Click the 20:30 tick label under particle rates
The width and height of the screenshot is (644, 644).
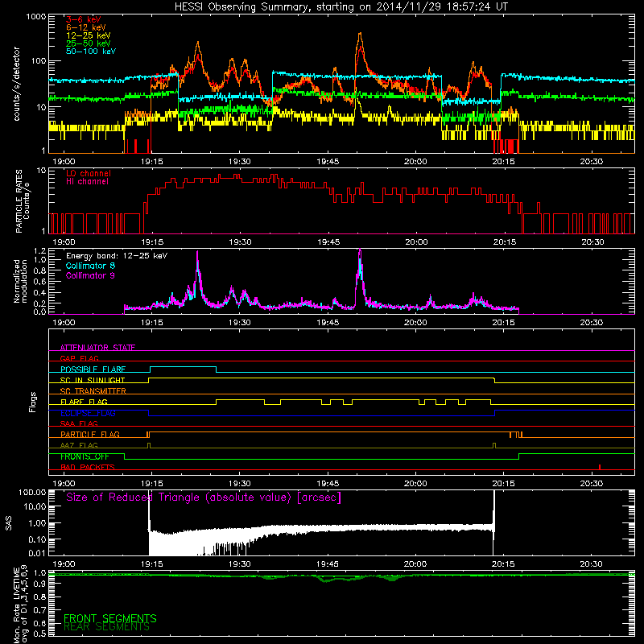click(x=592, y=242)
